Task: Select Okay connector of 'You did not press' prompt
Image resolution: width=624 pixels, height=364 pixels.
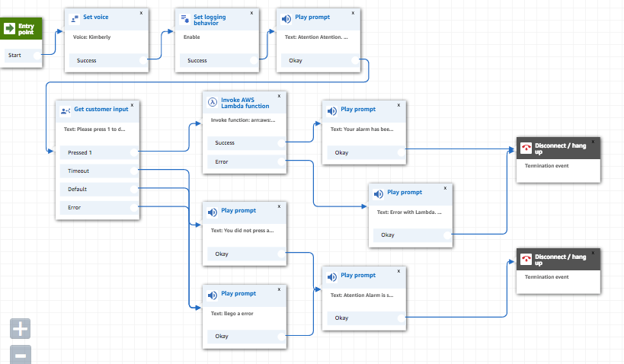Action: [x=281, y=254]
